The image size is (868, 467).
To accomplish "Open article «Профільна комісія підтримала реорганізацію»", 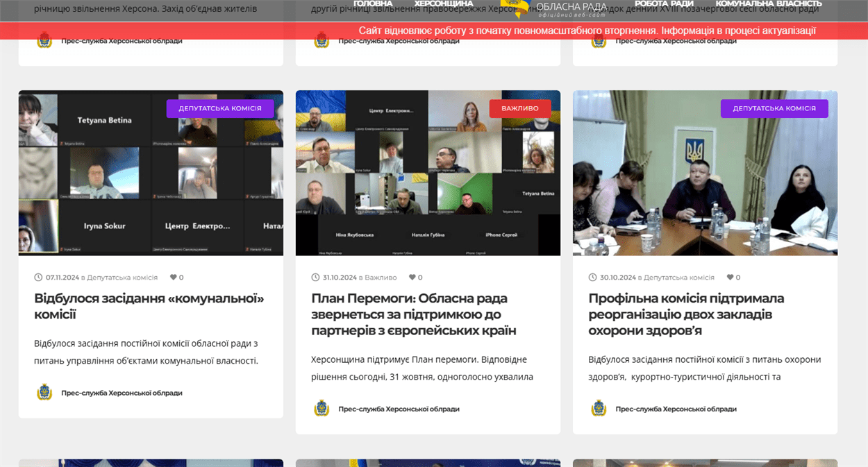I will (x=686, y=314).
